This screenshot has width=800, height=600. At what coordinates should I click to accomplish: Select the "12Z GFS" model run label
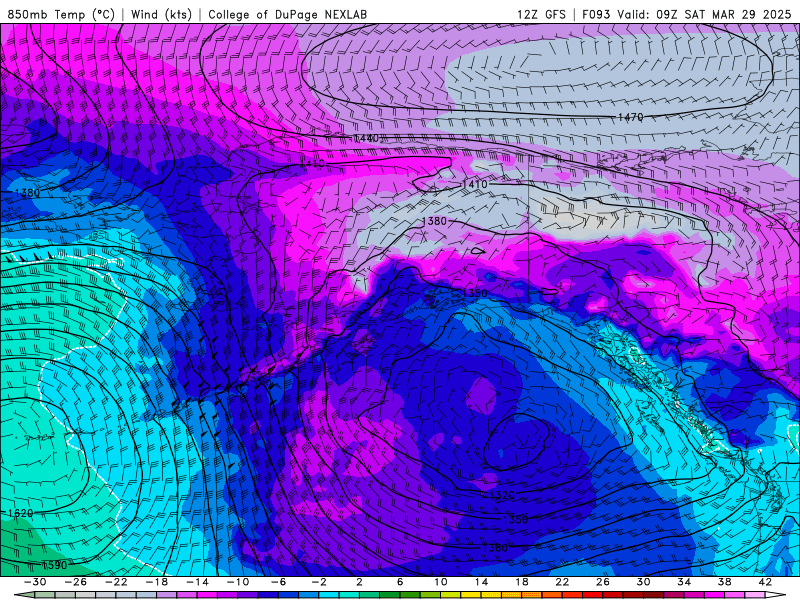coord(541,14)
